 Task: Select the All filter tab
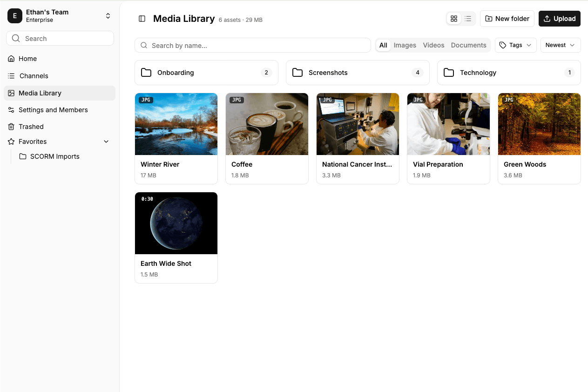[x=383, y=45]
